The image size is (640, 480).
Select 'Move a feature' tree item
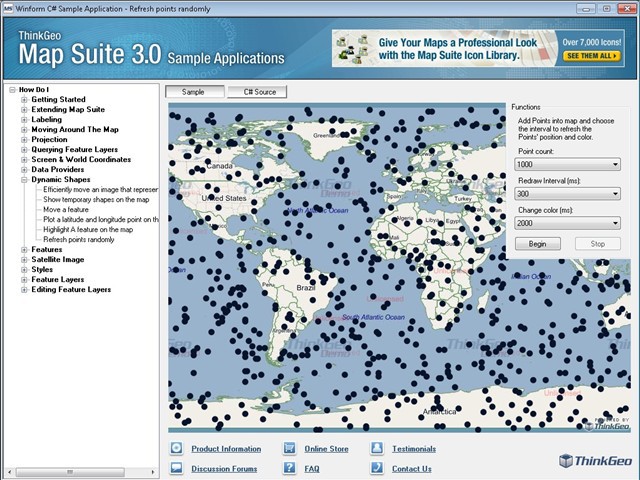pos(66,209)
